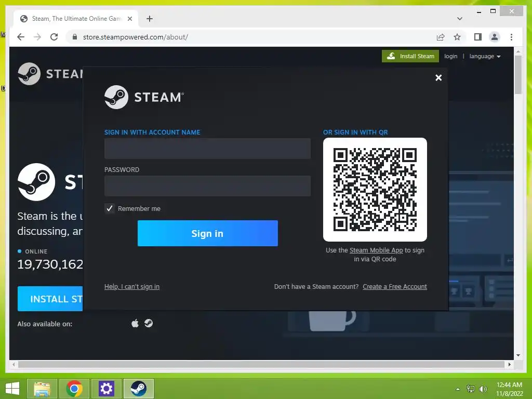The width and height of the screenshot is (532, 399).
Task: Click the blue INSTALL STEAM page button
Action: (50, 299)
